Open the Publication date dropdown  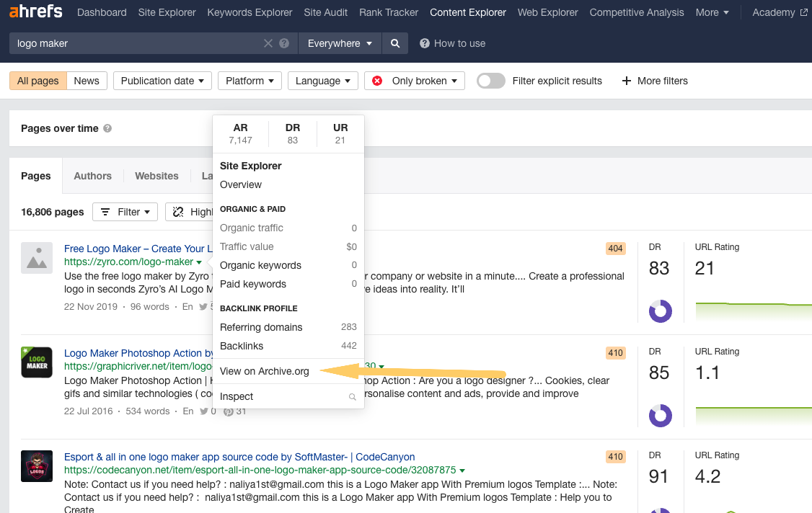162,81
